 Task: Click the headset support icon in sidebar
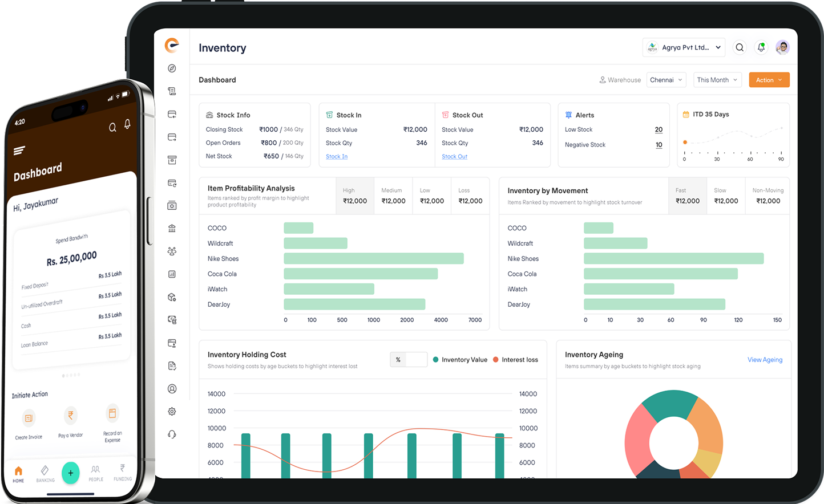point(172,434)
